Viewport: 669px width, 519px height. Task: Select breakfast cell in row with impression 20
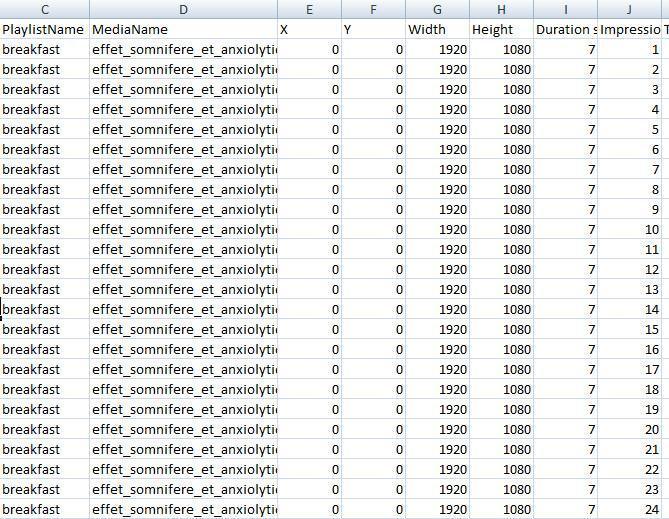point(45,429)
